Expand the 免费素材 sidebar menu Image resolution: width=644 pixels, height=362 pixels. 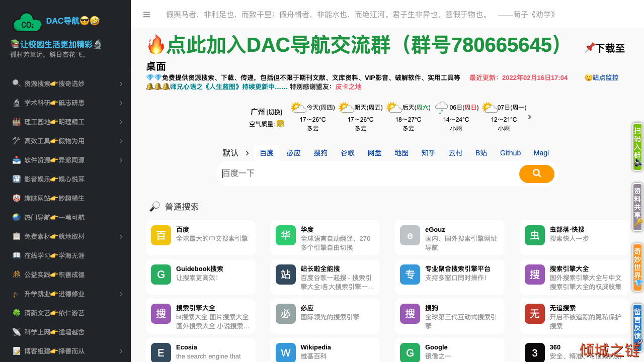[65, 236]
